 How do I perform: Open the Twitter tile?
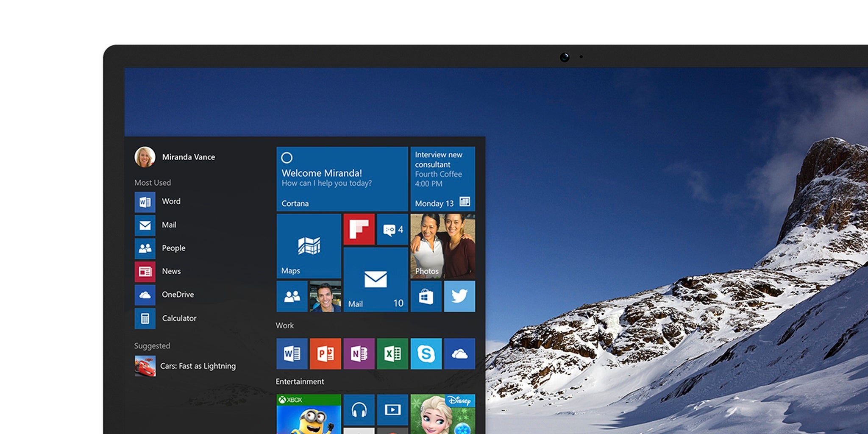pyautogui.click(x=459, y=296)
